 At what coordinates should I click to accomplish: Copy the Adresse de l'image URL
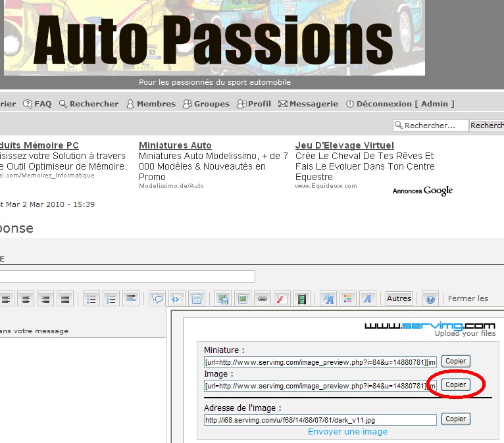pos(456,419)
